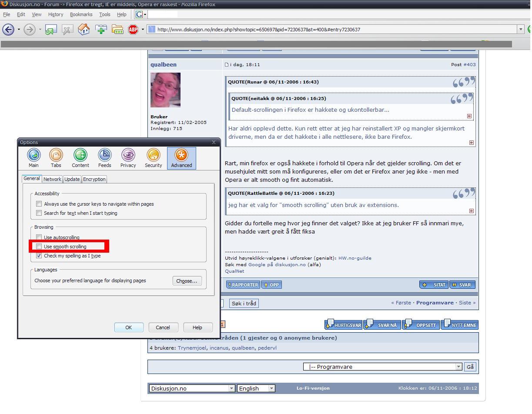Image resolution: width=532 pixels, height=414 pixels.
Task: Switch to the Encryption tab
Action: click(94, 179)
